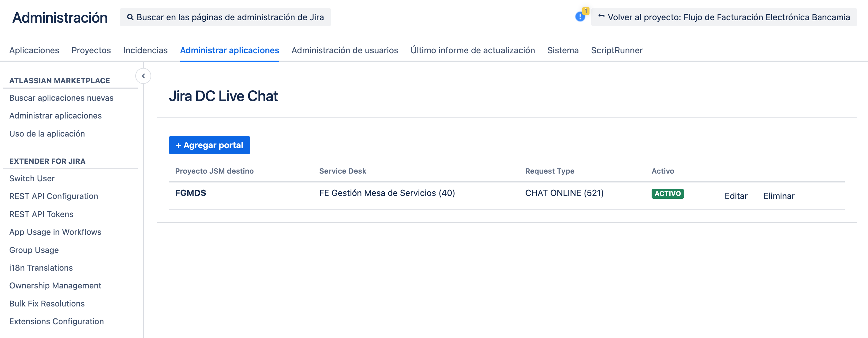Open the Sistema tab
Screen dimensions: 868x338
[x=563, y=50]
